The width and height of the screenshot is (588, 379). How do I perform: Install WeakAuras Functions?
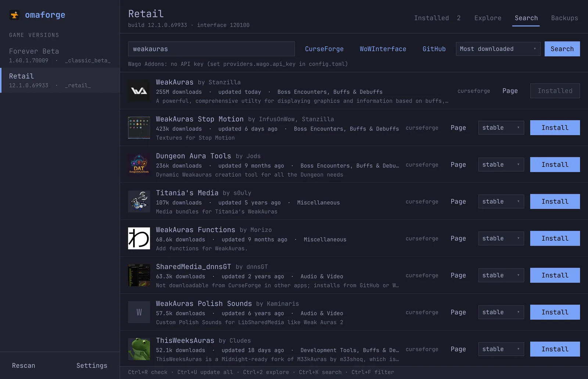click(555, 238)
